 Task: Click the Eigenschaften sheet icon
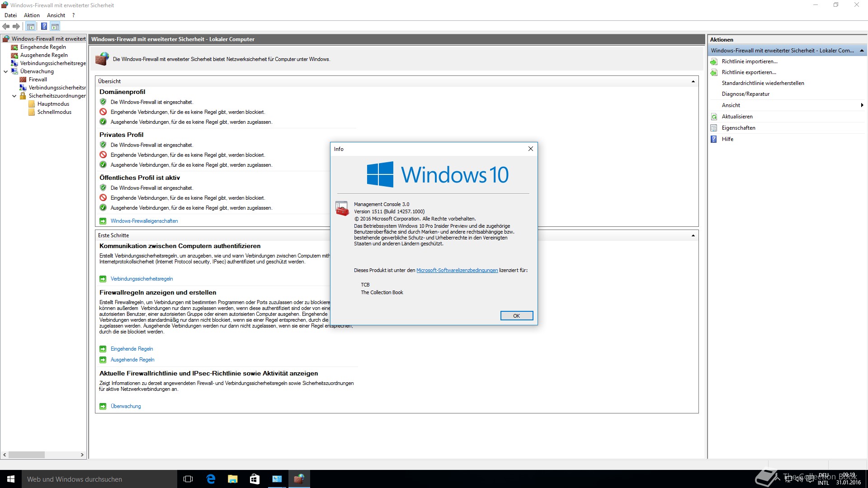tap(714, 128)
